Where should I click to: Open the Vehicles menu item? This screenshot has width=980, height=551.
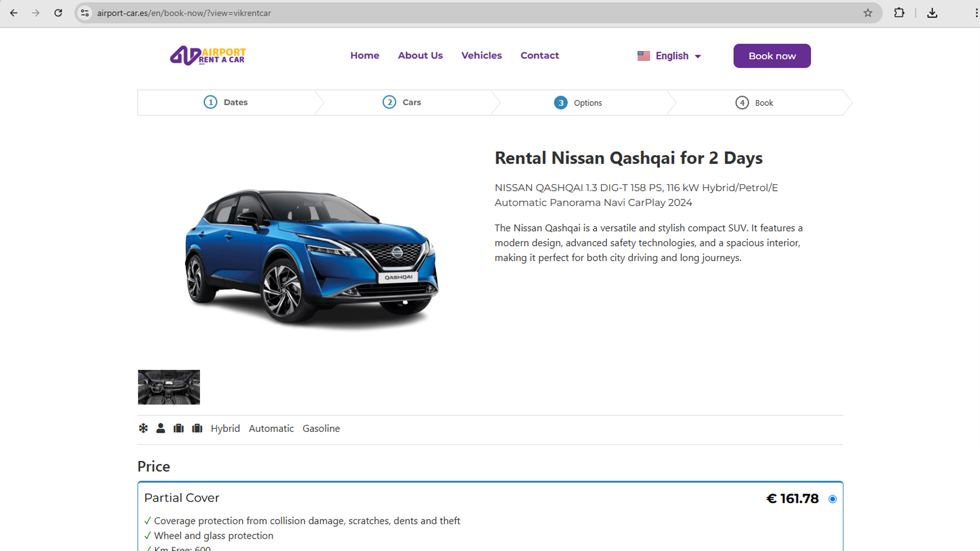[481, 56]
